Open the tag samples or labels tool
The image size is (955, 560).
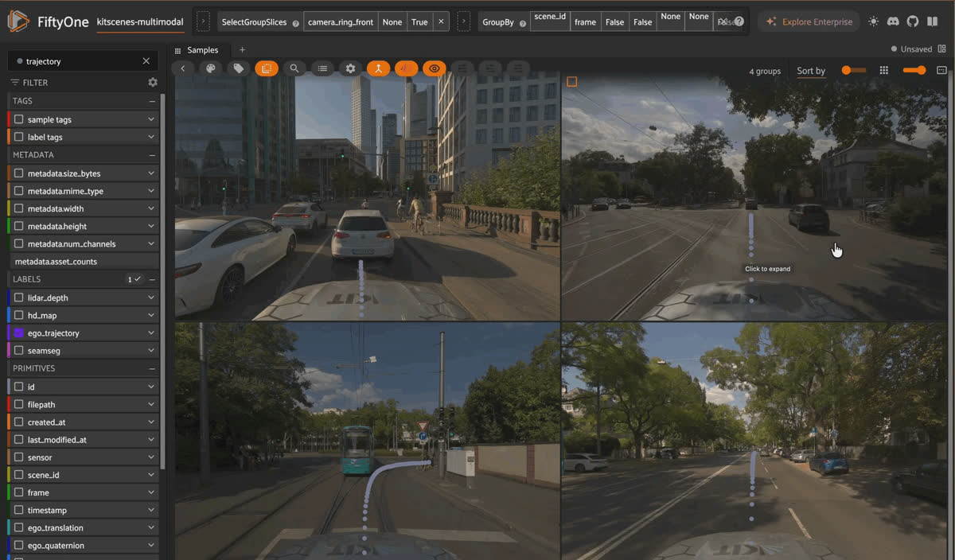click(x=239, y=68)
